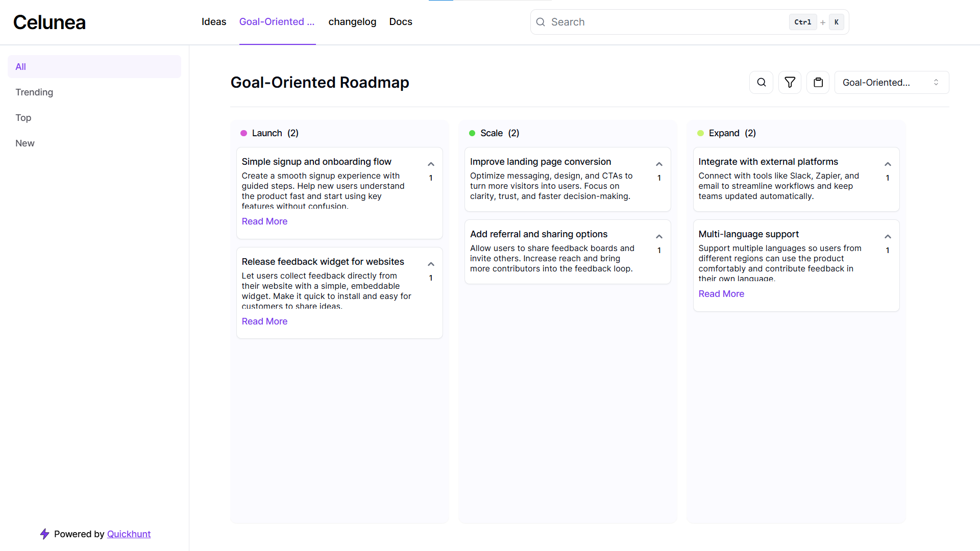Open Improve landing page conversion title
This screenshot has height=551, width=980.
[x=541, y=162]
